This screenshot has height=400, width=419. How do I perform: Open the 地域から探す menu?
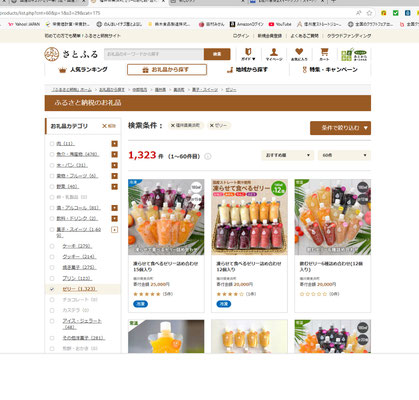(247, 70)
